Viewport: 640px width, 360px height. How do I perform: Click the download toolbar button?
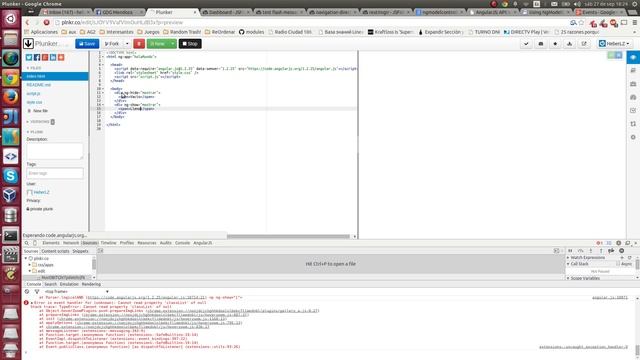569,44
